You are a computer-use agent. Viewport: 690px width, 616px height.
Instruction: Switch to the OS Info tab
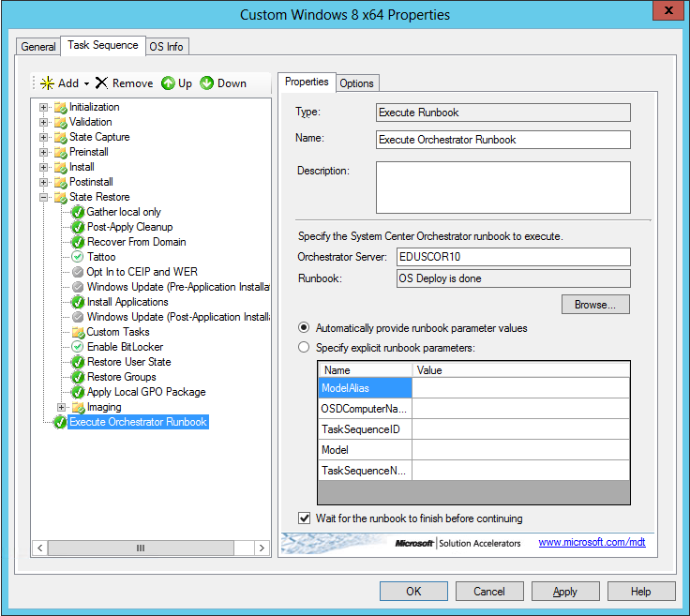168,46
